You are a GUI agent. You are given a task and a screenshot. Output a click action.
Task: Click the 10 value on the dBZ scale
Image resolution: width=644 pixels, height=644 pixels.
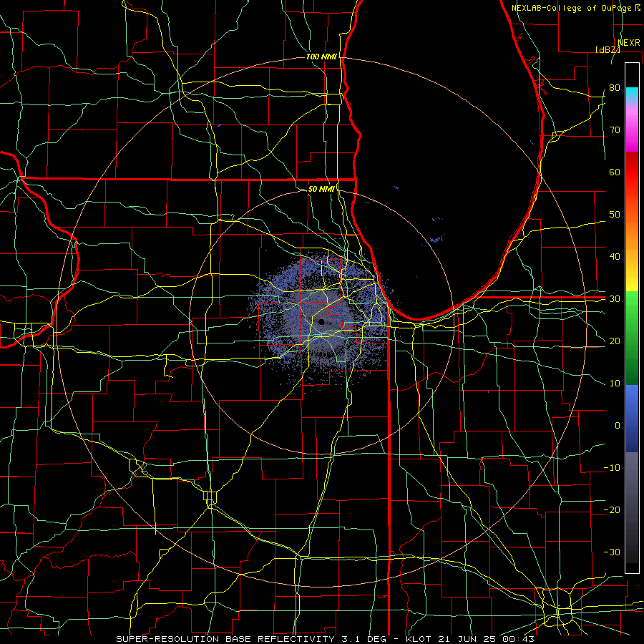click(x=615, y=384)
